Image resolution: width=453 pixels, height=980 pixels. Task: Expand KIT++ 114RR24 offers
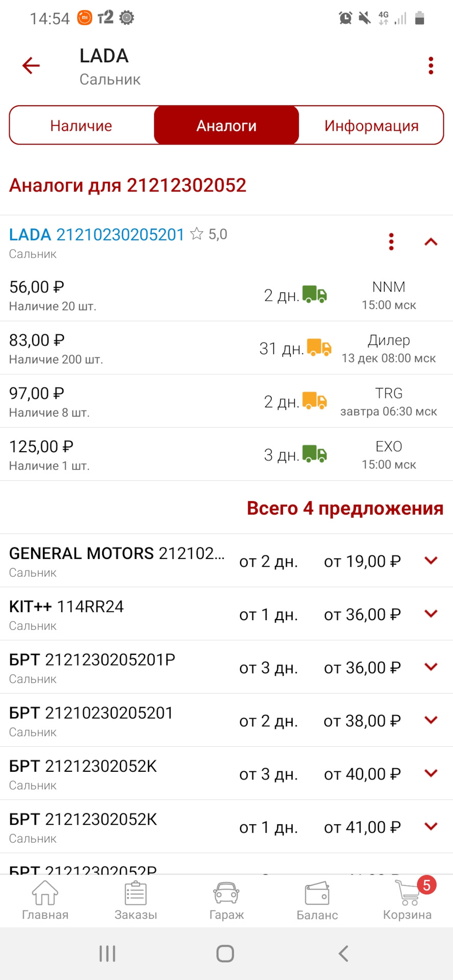[431, 614]
